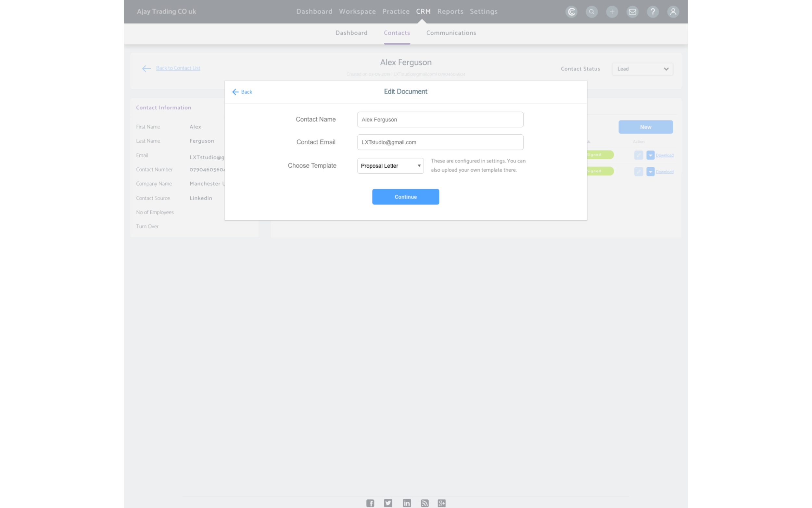Click the Ajay Trading CO uk brand name
The width and height of the screenshot is (812, 508).
click(166, 11)
